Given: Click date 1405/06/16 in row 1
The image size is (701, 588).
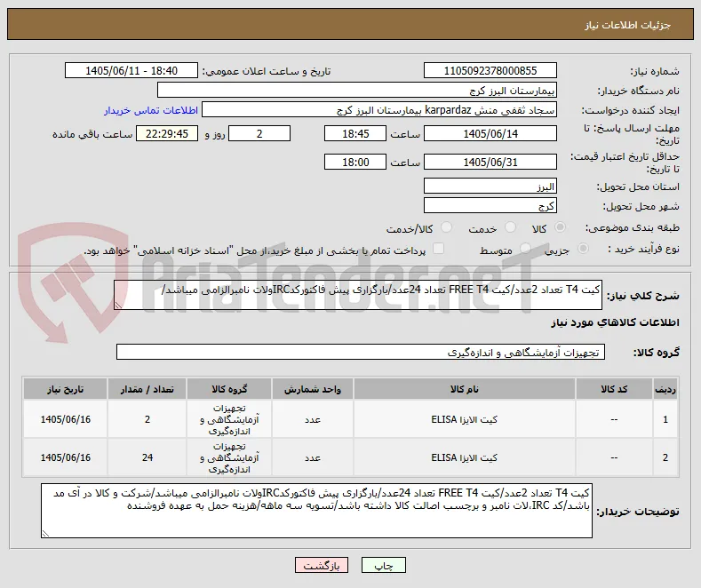Looking at the screenshot, I should [65, 419].
